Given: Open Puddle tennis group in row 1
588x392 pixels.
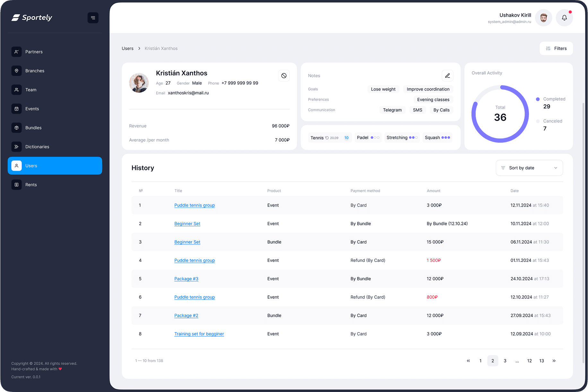Looking at the screenshot, I should (x=195, y=205).
